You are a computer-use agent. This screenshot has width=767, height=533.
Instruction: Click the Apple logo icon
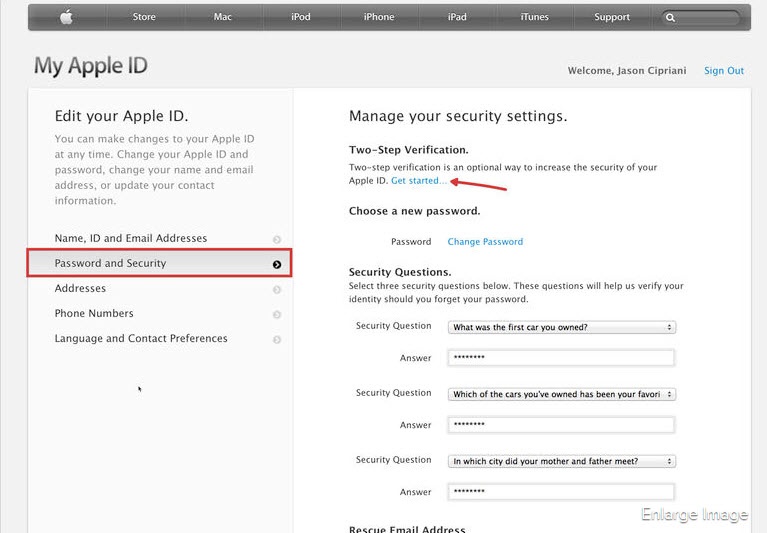(x=66, y=17)
